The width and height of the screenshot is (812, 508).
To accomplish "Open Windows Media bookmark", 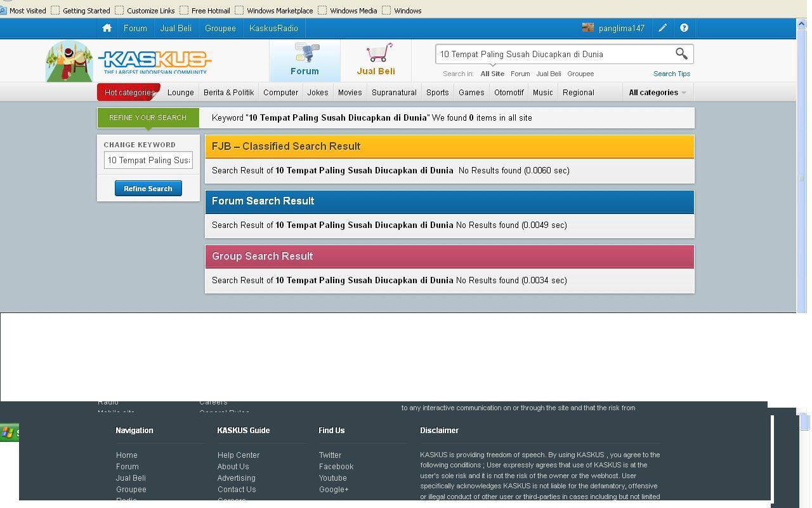I will [x=348, y=11].
